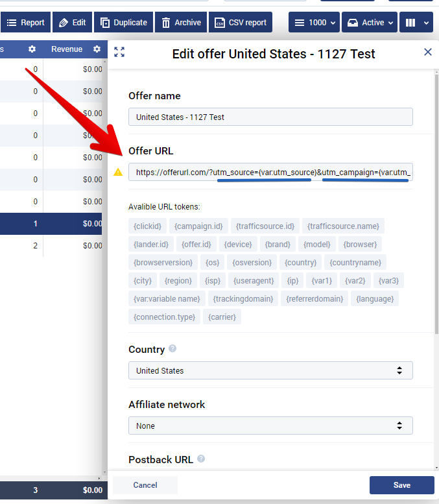Image resolution: width=439 pixels, height=504 pixels.
Task: Expand the Affiliate network dropdown
Action: tap(270, 426)
